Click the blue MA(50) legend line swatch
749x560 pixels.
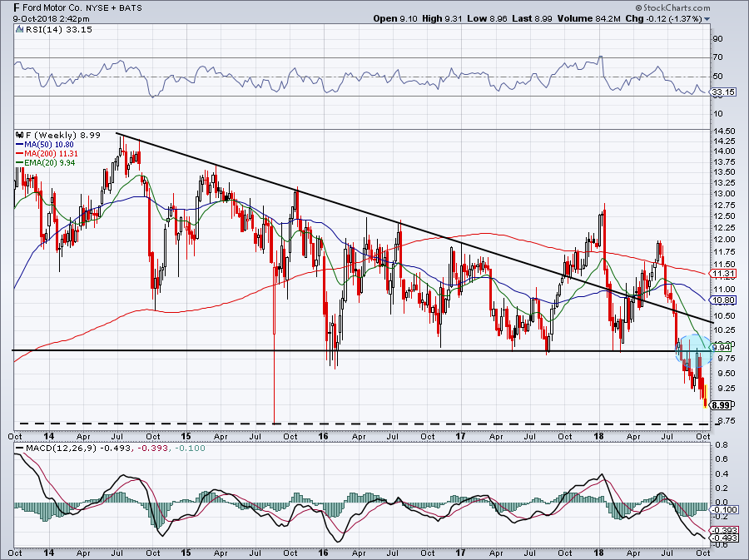coord(20,145)
